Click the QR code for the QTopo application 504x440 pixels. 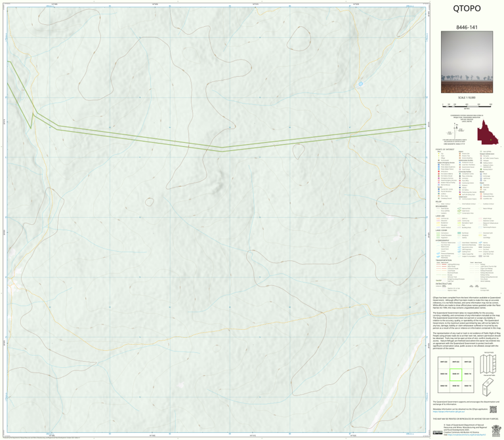[493, 409]
